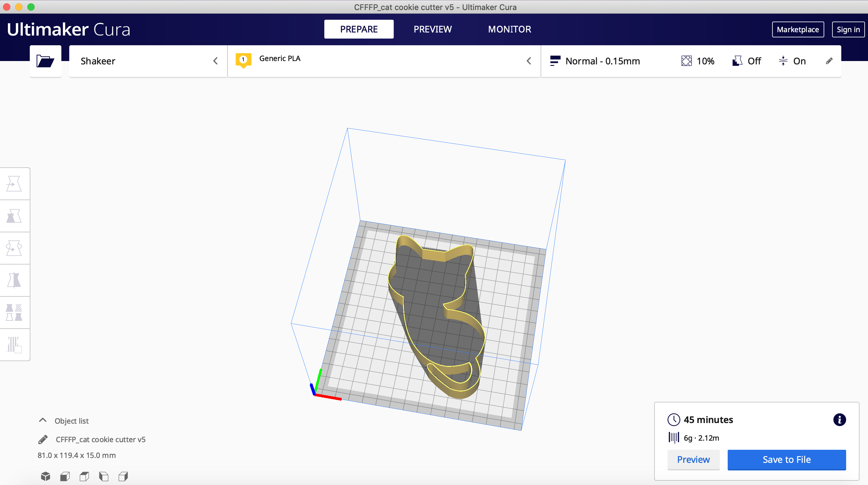Viewport: 868px width, 485px height.
Task: Expand the Shakeer printer selector
Action: [x=148, y=61]
